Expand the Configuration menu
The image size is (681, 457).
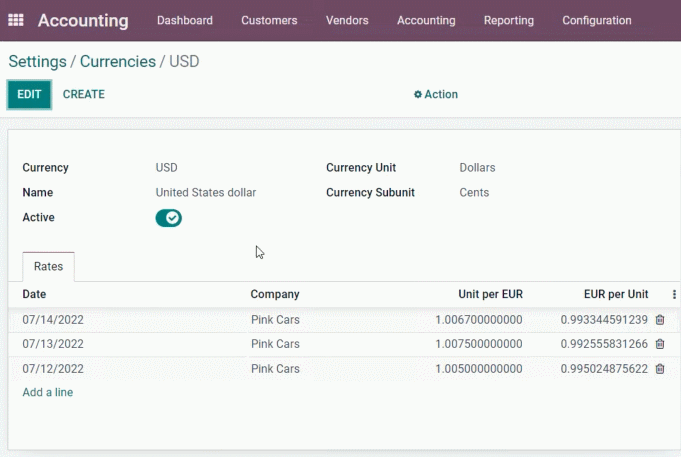pos(597,20)
